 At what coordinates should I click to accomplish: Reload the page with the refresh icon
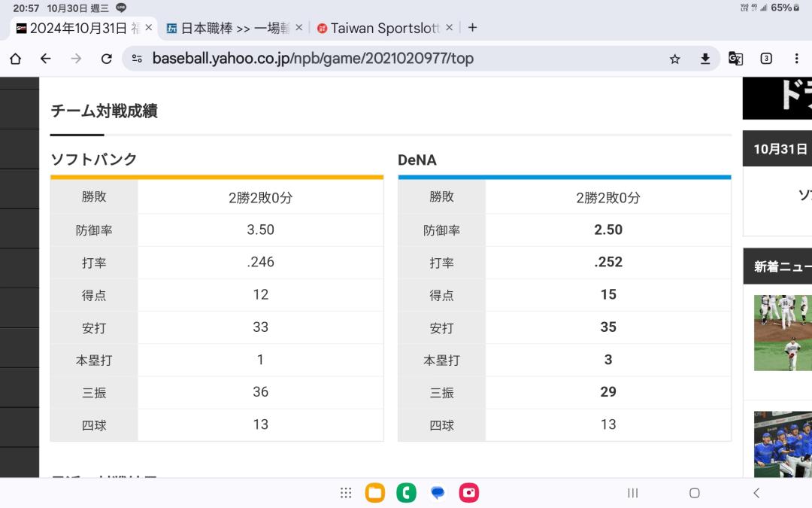point(107,59)
